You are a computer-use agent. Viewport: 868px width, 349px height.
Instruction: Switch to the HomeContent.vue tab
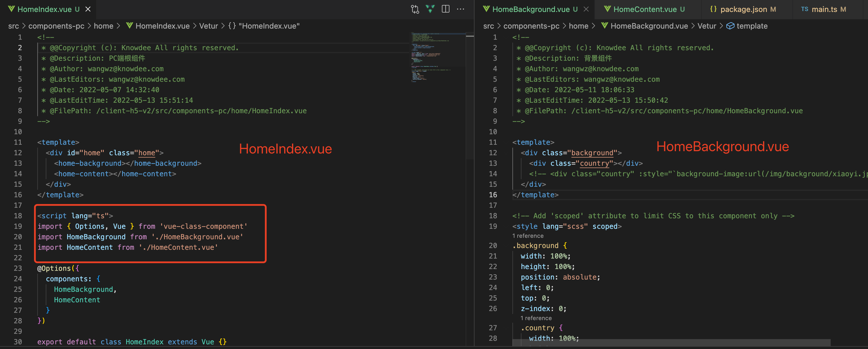[645, 9]
